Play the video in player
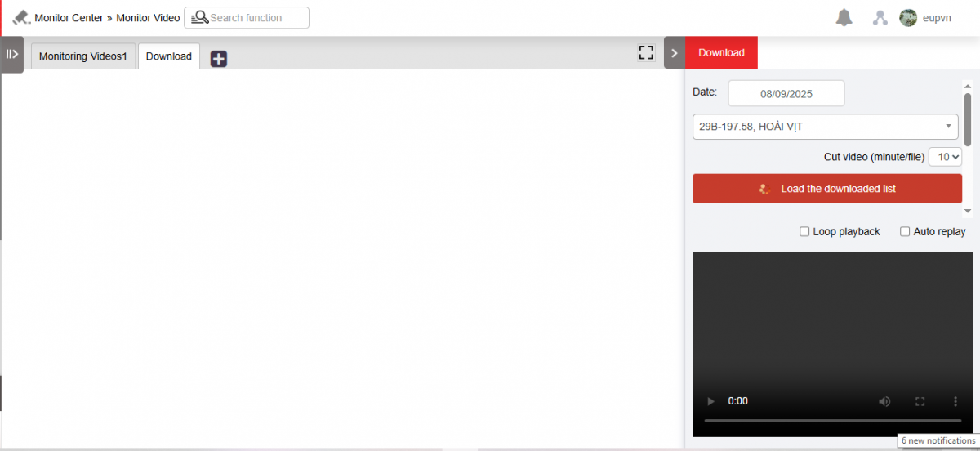 (710, 401)
